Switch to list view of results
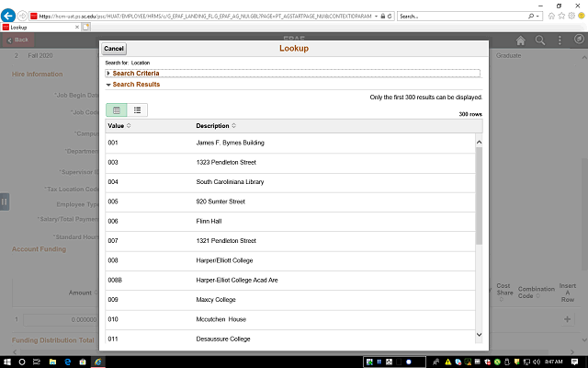The height and width of the screenshot is (368, 588). 137,110
